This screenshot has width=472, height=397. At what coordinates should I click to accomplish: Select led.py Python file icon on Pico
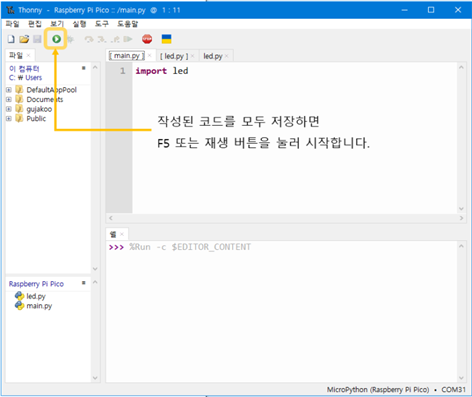click(x=19, y=296)
